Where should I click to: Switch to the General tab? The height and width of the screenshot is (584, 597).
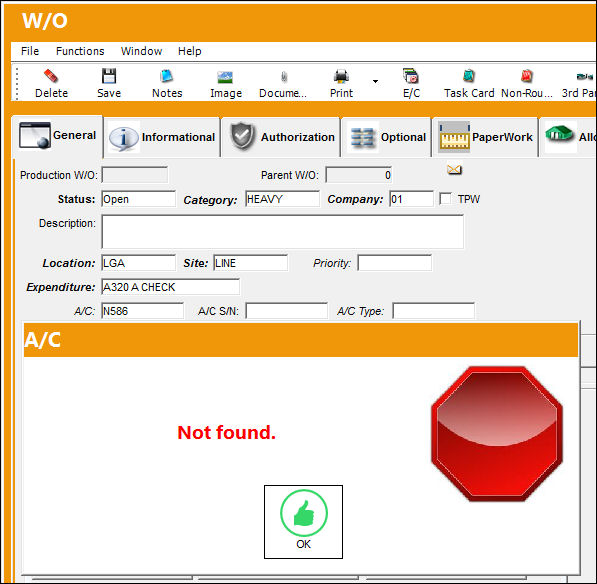point(57,136)
